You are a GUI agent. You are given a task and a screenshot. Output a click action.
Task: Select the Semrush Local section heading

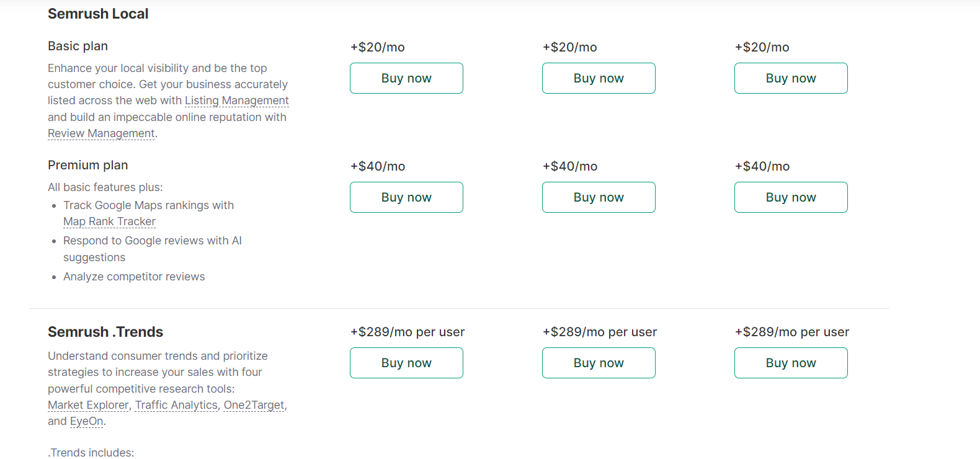98,14
